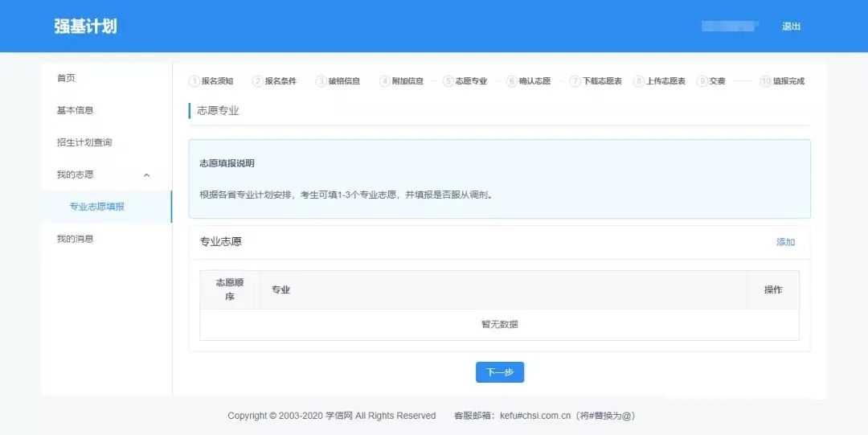Image resolution: width=868 pixels, height=435 pixels.
Task: Click 退出 to log out
Action: pyautogui.click(x=791, y=27)
